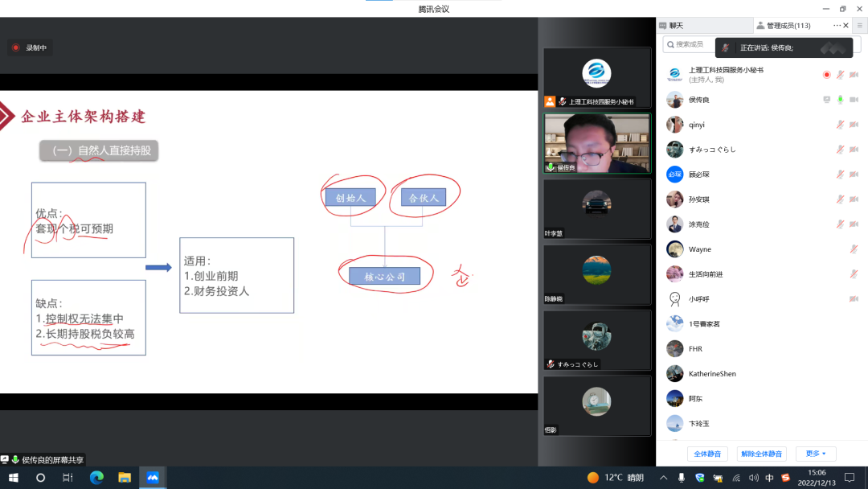Screen dimensions: 868x489
Task: Select the すみっコぐらし video tile
Action: click(x=596, y=340)
